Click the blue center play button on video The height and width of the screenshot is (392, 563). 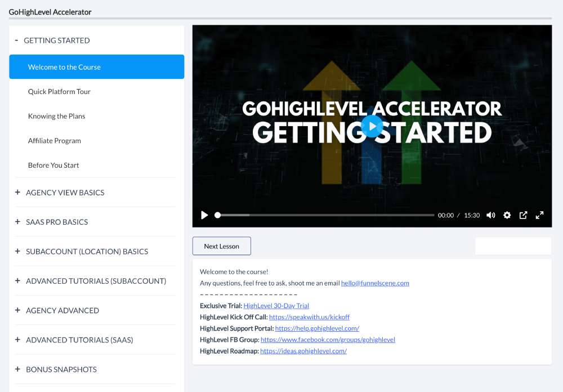pyautogui.click(x=372, y=126)
